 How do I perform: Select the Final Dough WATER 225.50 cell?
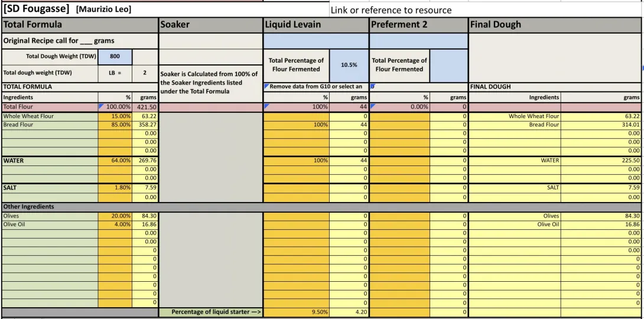601,160
